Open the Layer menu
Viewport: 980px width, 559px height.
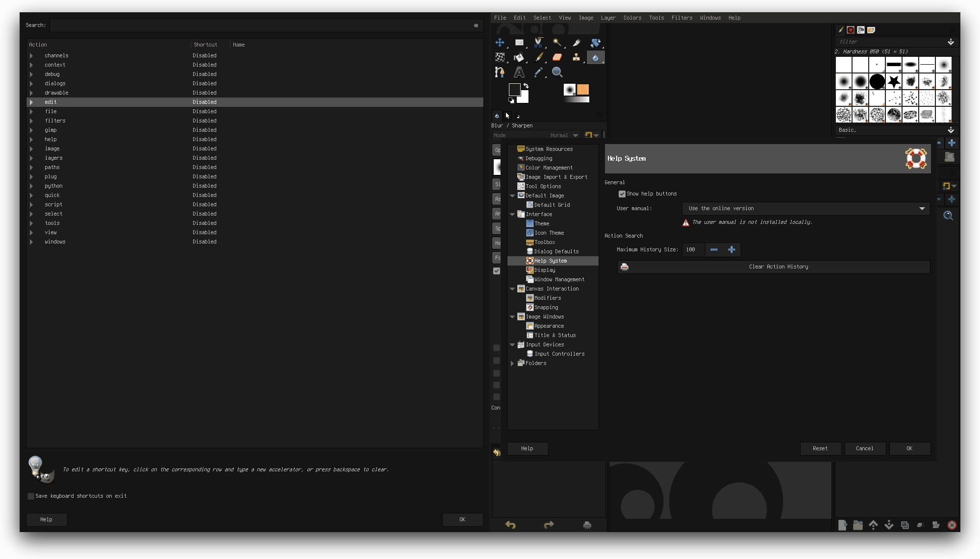(x=608, y=18)
